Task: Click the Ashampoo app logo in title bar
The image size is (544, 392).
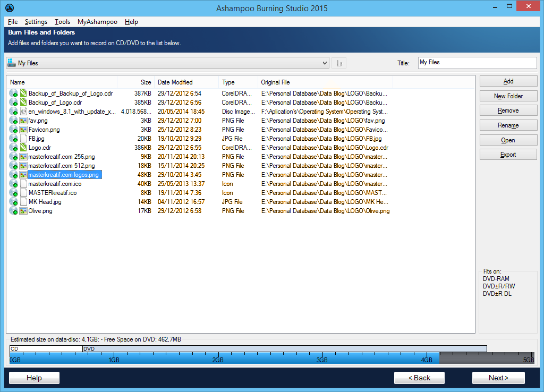Action: (10, 7)
